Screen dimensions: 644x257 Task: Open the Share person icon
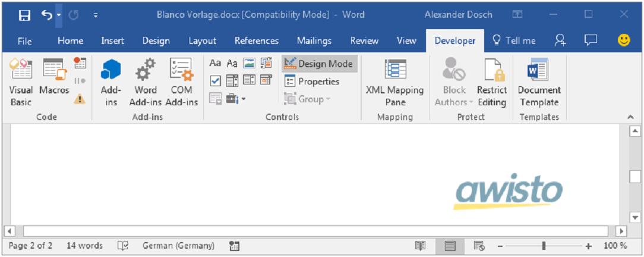tap(560, 40)
